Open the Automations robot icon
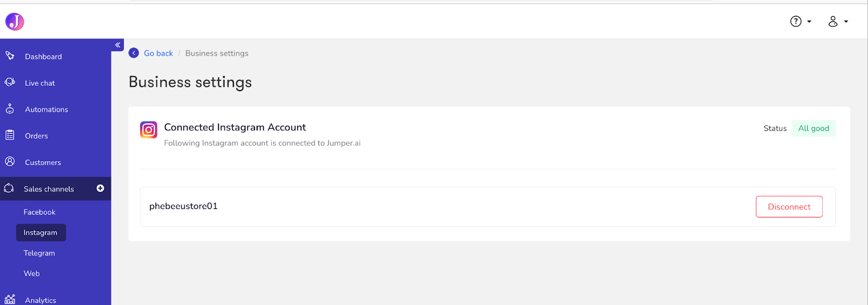The image size is (868, 305). tap(10, 109)
